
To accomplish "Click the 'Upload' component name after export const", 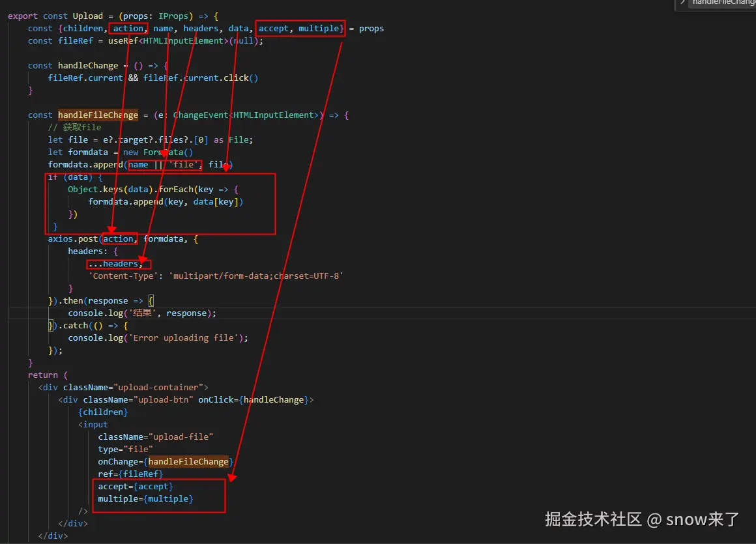I will 88,16.
